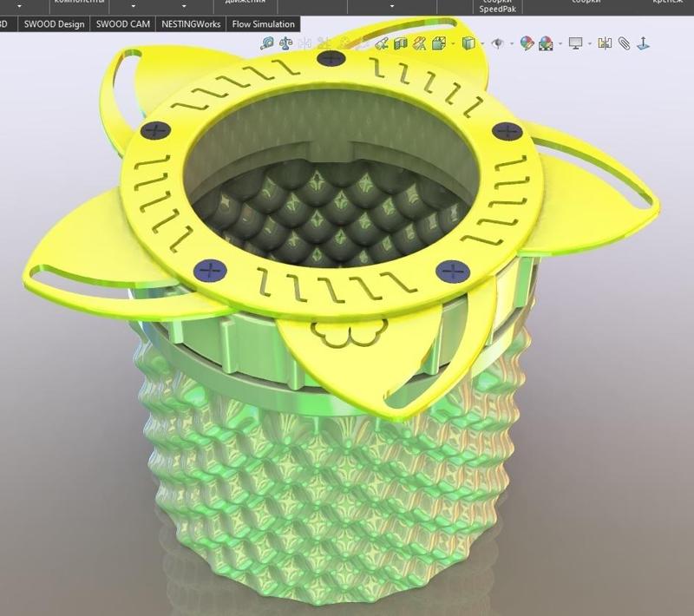Open ribbon dropdown arrow above NESTINGWorks tab
The height and width of the screenshot is (616, 694).
tap(184, 6)
